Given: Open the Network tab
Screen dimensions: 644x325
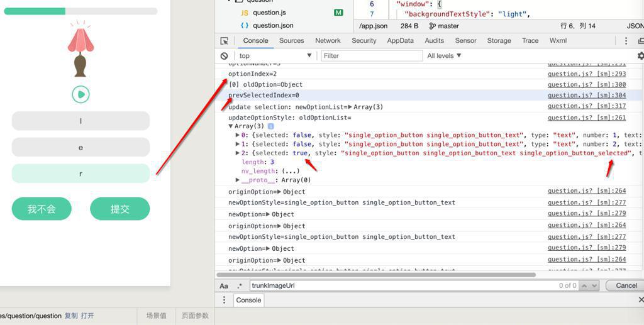Looking at the screenshot, I should 328,41.
